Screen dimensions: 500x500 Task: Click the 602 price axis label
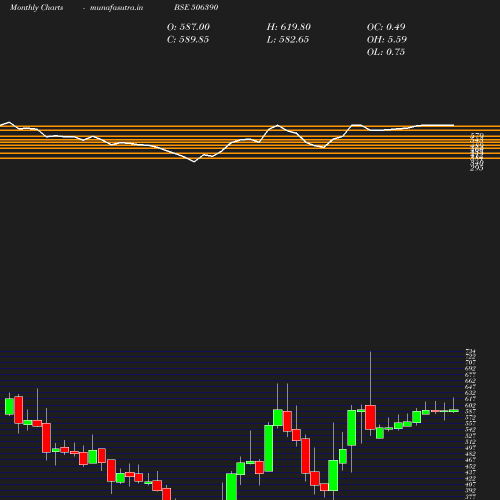point(470,405)
